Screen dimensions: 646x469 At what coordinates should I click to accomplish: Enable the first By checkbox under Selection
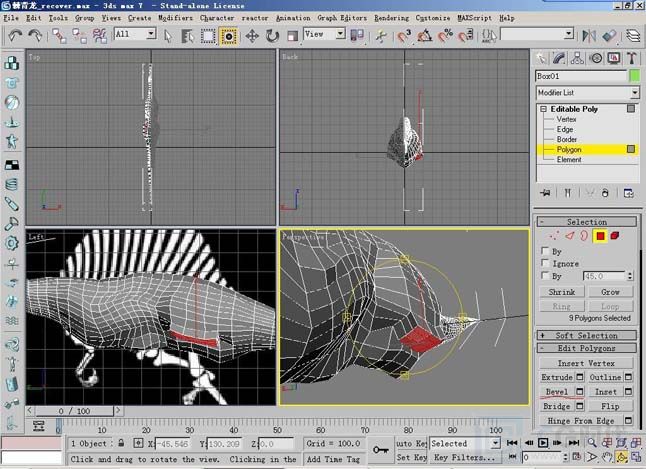[545, 251]
